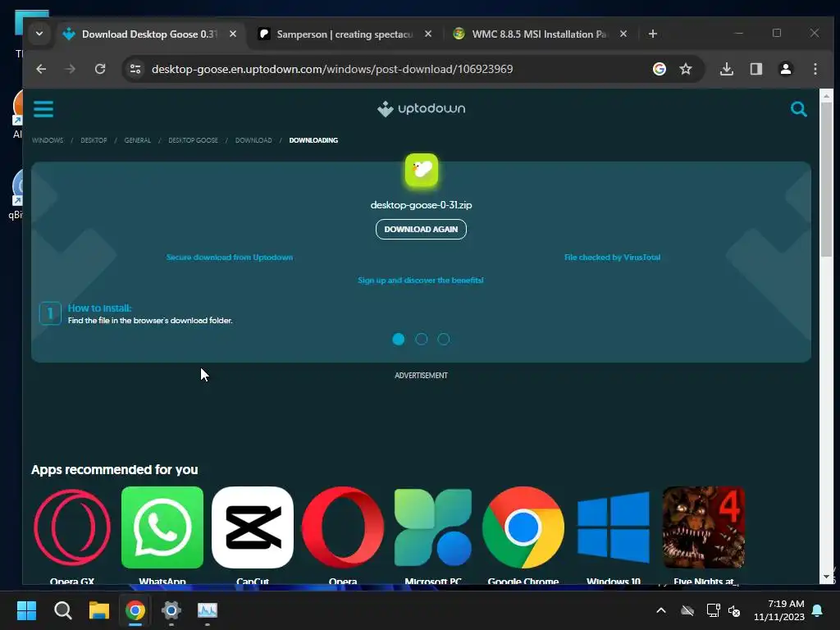Viewport: 840px width, 630px height.
Task: Click the page vertical scrollbar
Action: (826, 180)
